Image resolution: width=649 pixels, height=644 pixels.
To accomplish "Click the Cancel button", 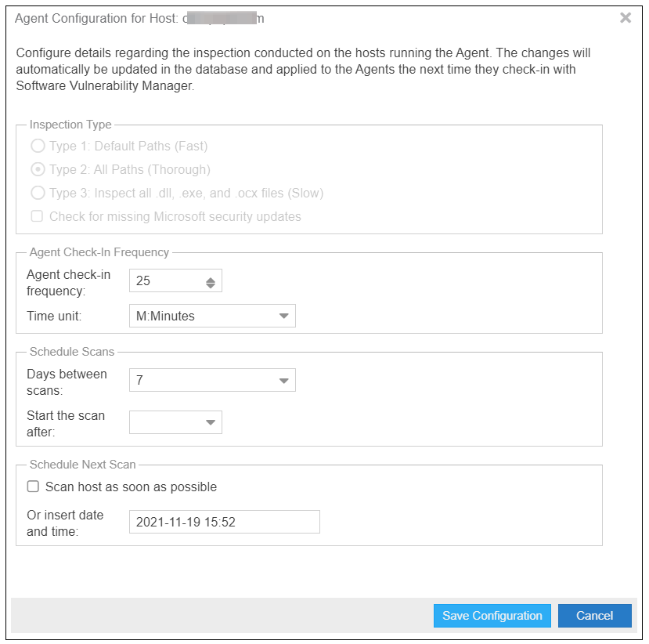I will (594, 616).
